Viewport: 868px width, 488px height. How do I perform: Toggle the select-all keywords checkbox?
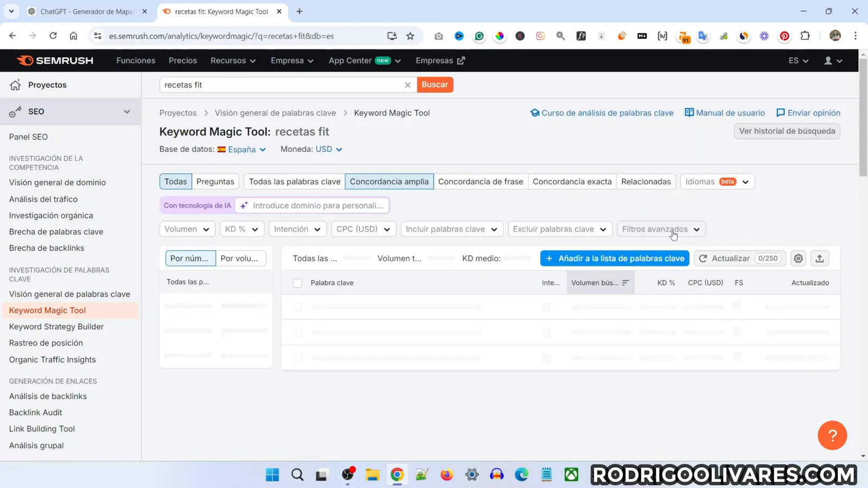(297, 282)
